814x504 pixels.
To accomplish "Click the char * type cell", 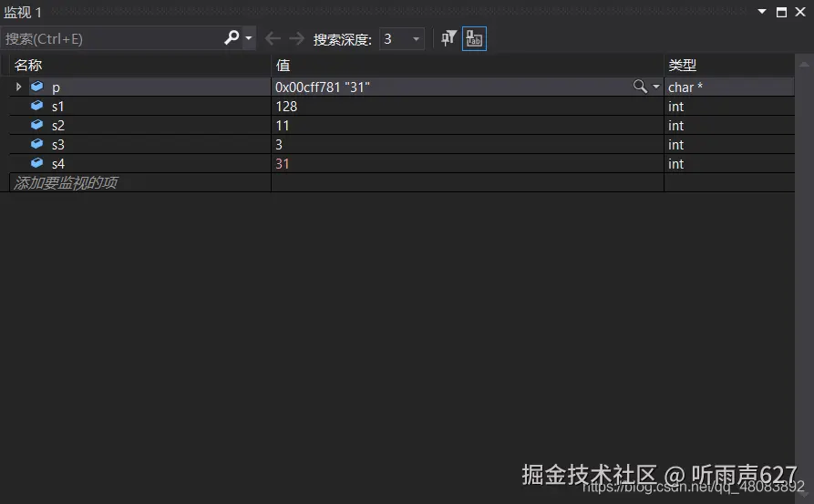I will tap(729, 87).
